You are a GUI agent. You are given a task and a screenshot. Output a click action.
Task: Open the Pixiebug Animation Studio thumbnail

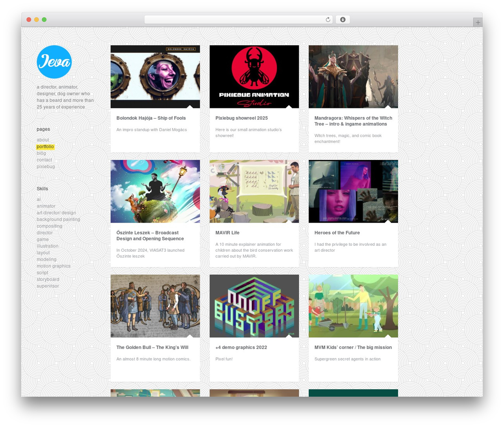click(x=254, y=76)
